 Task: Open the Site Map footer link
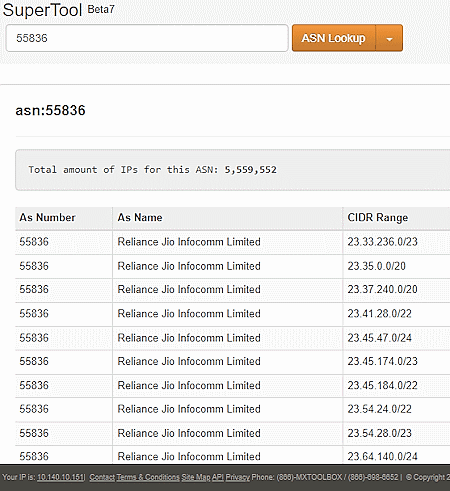point(196,477)
